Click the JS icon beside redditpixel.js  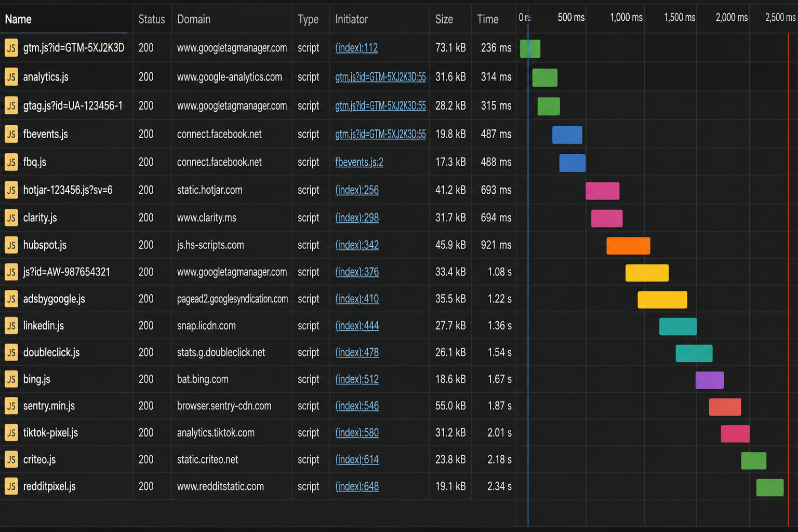click(11, 487)
